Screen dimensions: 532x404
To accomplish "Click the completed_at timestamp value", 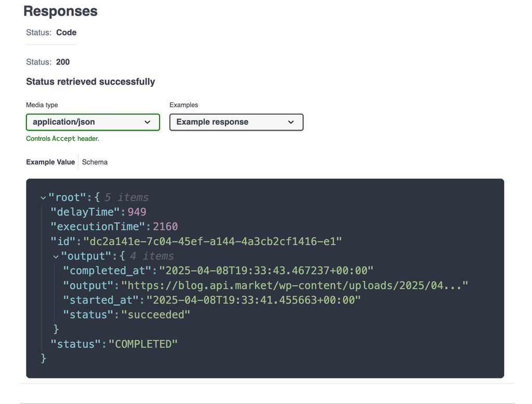I will click(x=266, y=271).
